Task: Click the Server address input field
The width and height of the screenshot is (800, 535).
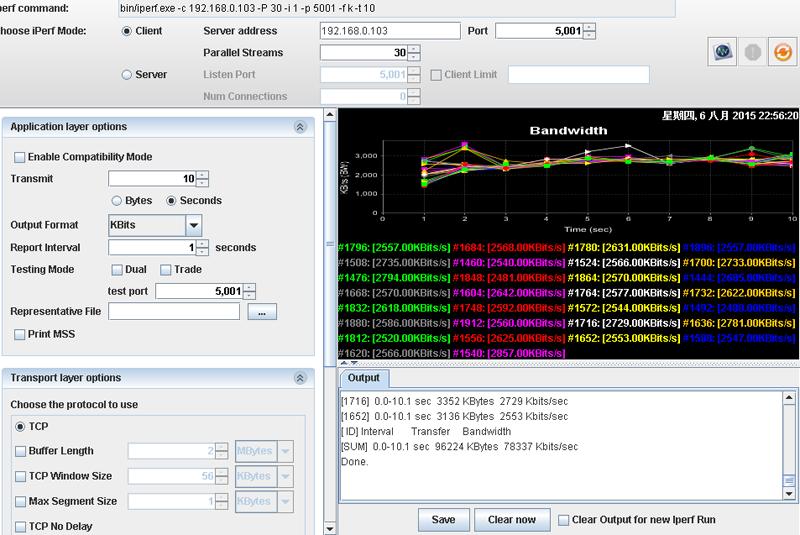Action: [x=389, y=31]
